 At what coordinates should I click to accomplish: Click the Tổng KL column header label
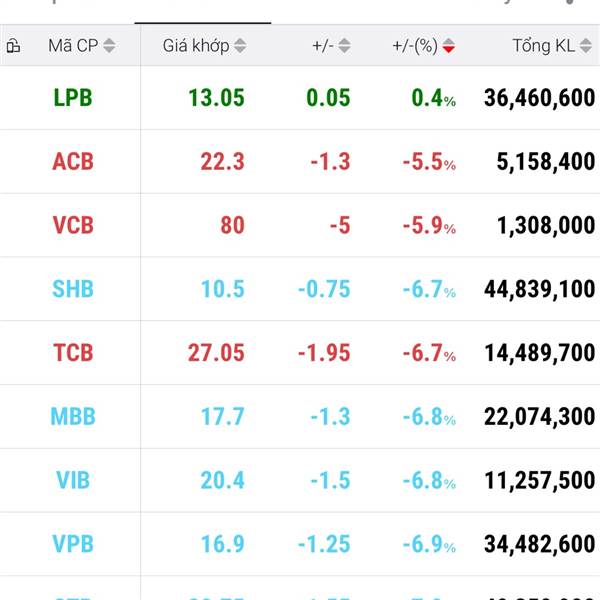[543, 46]
